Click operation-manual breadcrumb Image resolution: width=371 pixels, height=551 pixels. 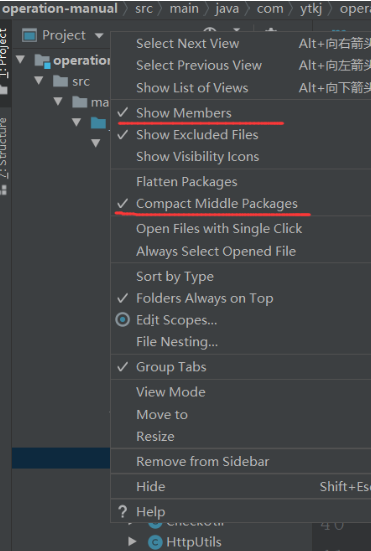[60, 8]
